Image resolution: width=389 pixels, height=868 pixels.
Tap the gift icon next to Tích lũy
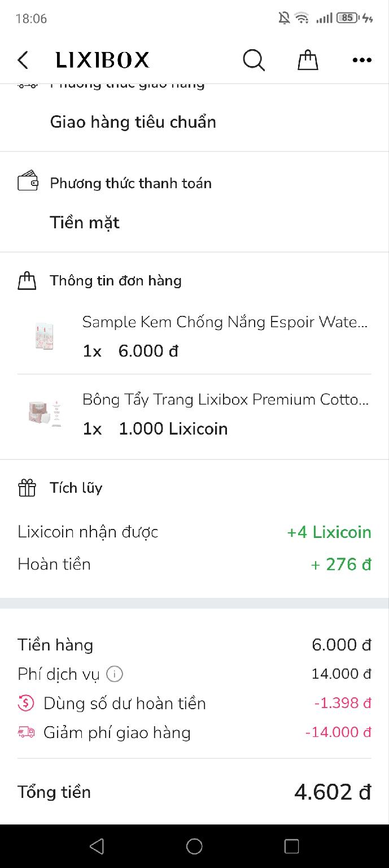[27, 488]
